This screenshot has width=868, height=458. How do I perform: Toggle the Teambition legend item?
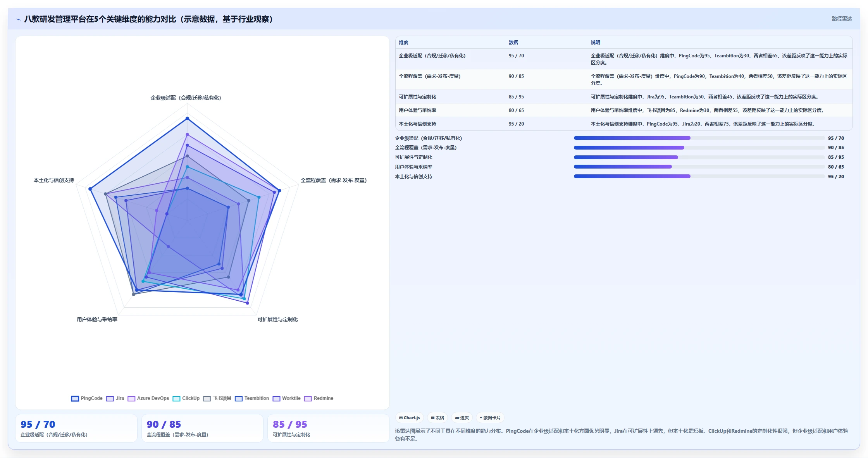point(252,398)
